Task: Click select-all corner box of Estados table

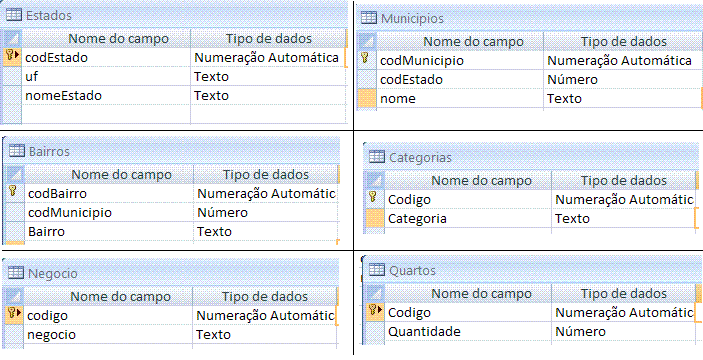Action: [x=11, y=38]
